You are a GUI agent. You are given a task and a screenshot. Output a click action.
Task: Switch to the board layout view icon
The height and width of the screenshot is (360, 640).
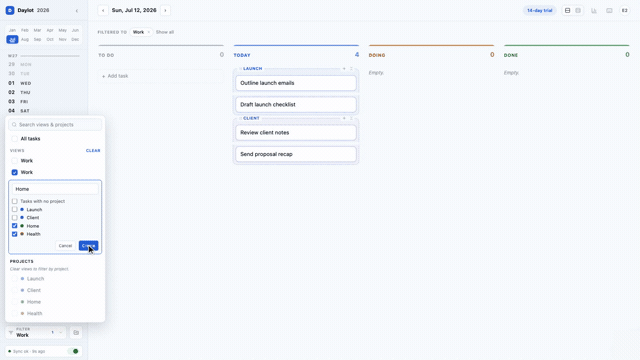567,10
